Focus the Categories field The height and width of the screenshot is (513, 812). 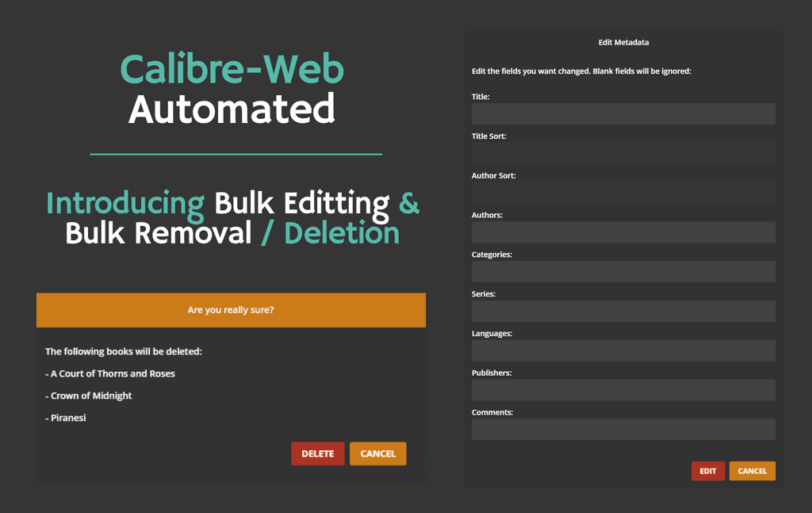tap(623, 272)
